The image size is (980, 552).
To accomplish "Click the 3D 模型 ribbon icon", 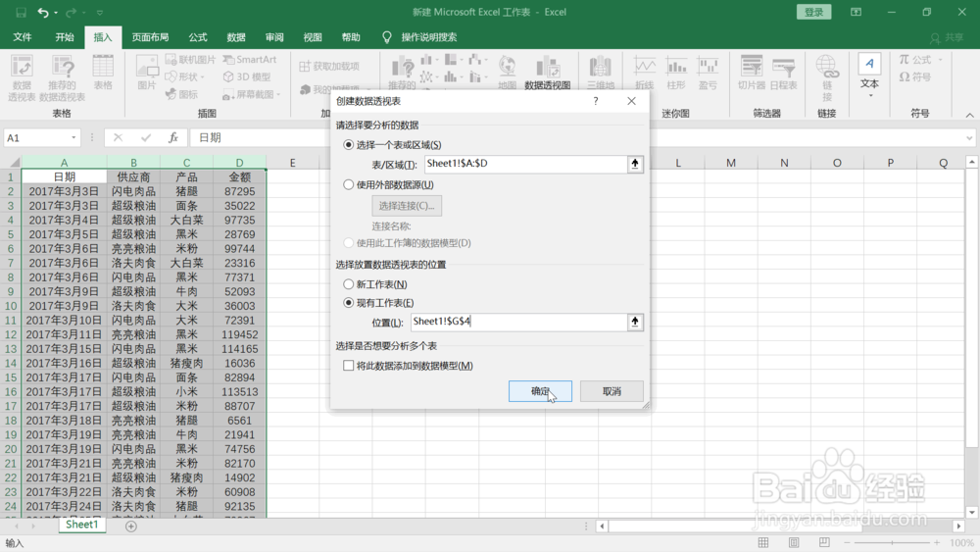I will pyautogui.click(x=247, y=76).
